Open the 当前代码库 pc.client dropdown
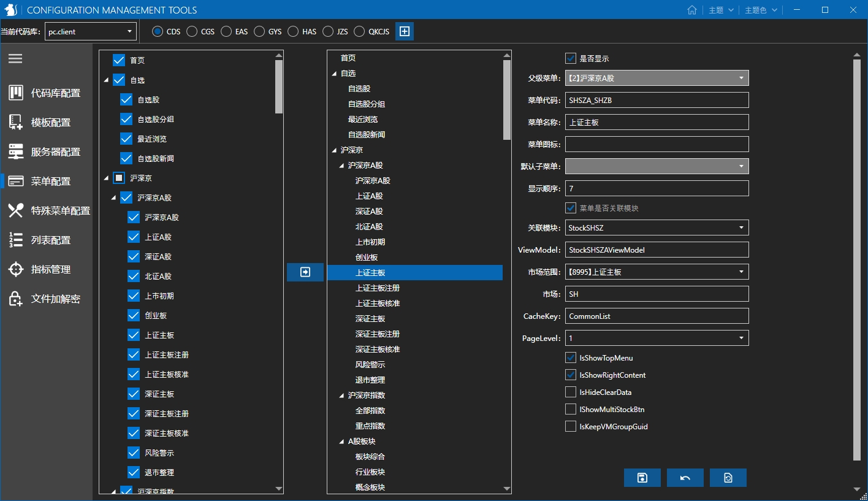 (x=90, y=31)
